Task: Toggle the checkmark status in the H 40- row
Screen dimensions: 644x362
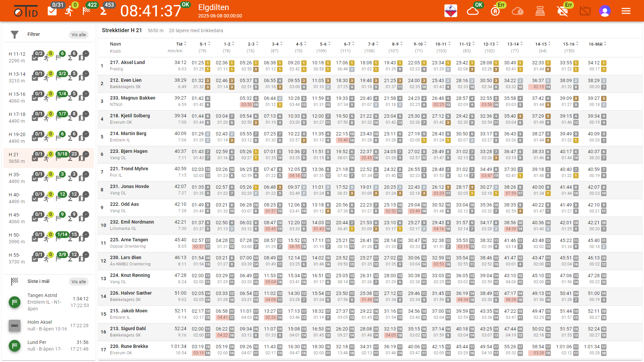Action: point(35,198)
